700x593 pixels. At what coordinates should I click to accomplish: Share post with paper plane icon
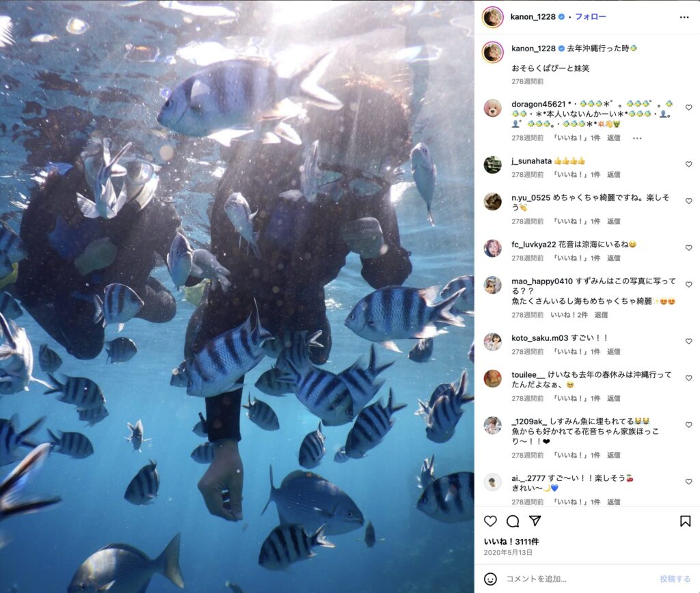(x=535, y=521)
